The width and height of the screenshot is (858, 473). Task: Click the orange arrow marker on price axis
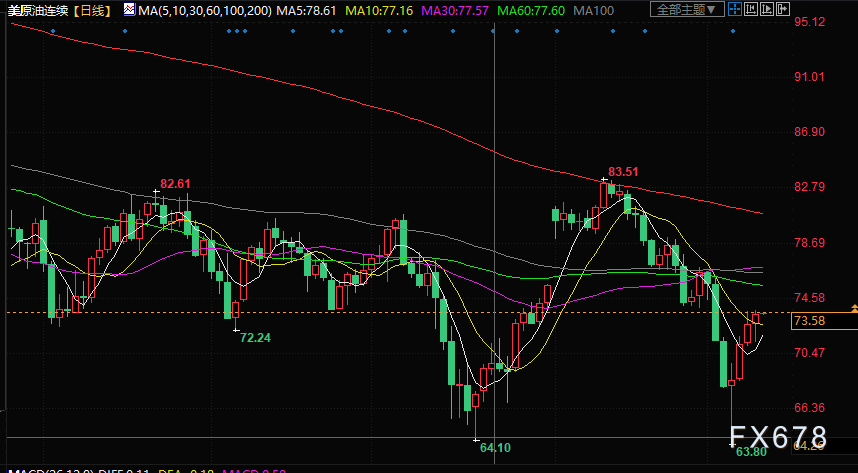854,308
